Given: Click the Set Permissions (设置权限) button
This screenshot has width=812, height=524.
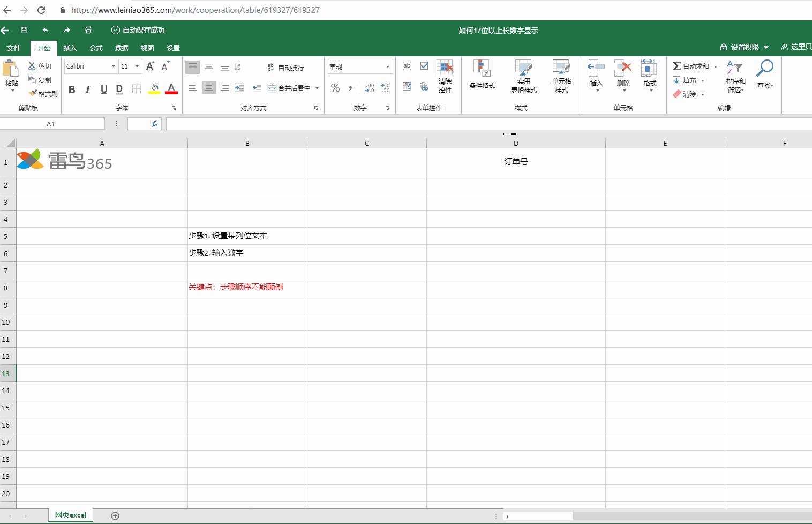Looking at the screenshot, I should (744, 47).
